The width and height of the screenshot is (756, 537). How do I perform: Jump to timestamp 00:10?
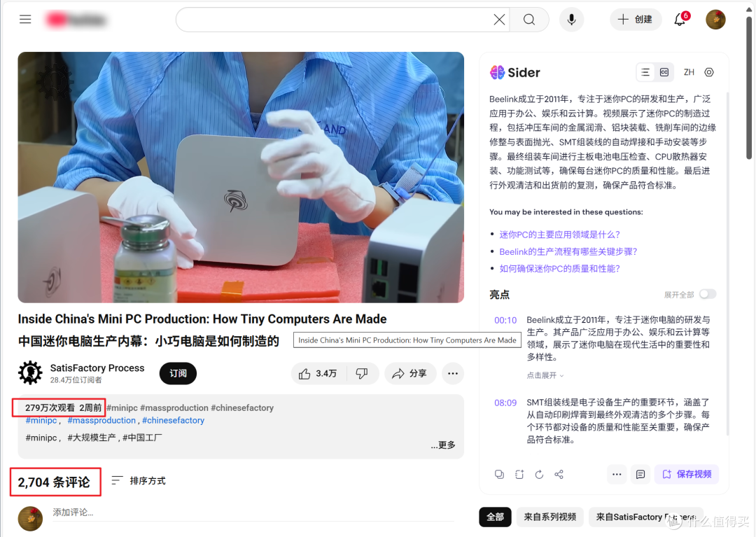(x=505, y=320)
